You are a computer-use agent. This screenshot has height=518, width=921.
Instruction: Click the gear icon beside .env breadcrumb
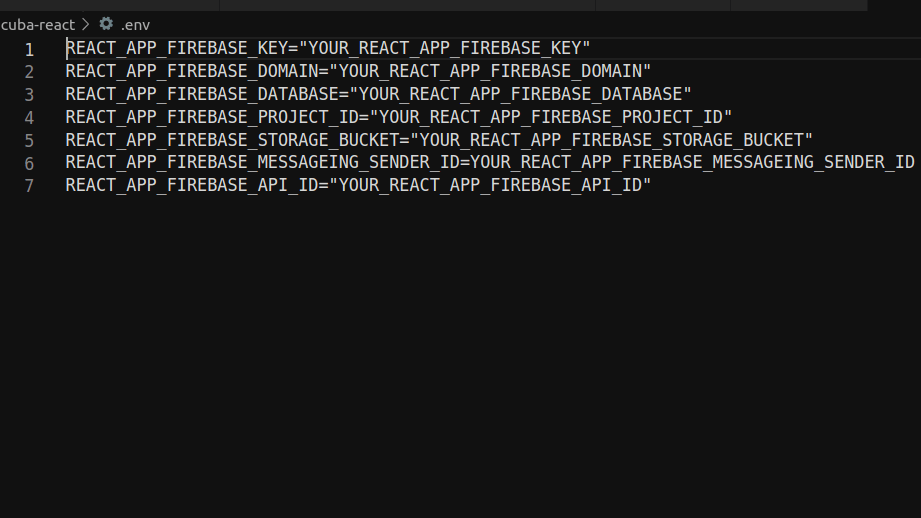coord(106,24)
